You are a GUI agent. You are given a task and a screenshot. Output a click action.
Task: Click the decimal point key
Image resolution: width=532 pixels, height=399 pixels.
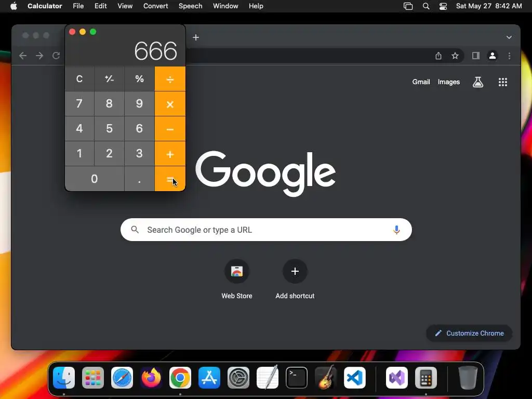[139, 179]
